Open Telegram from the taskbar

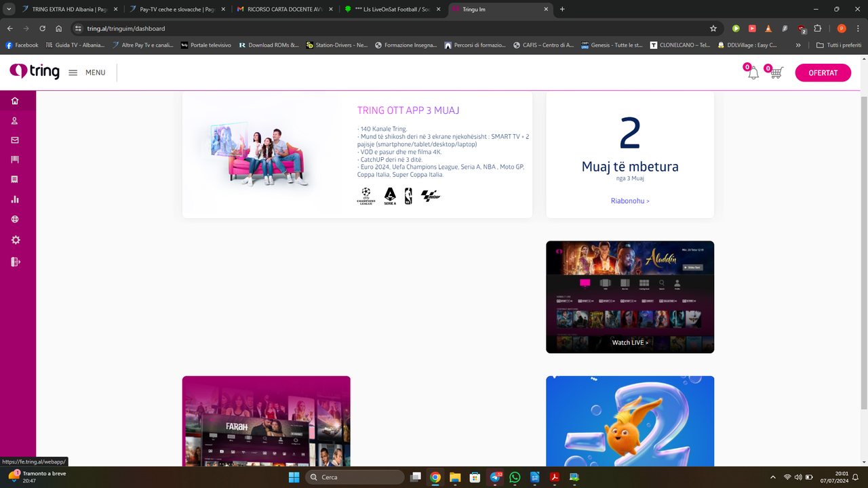[x=496, y=477]
